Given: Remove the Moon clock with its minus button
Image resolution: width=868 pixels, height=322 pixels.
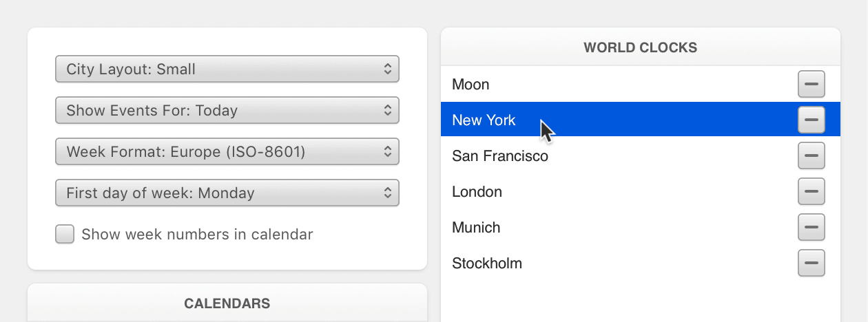Looking at the screenshot, I should pos(811,85).
